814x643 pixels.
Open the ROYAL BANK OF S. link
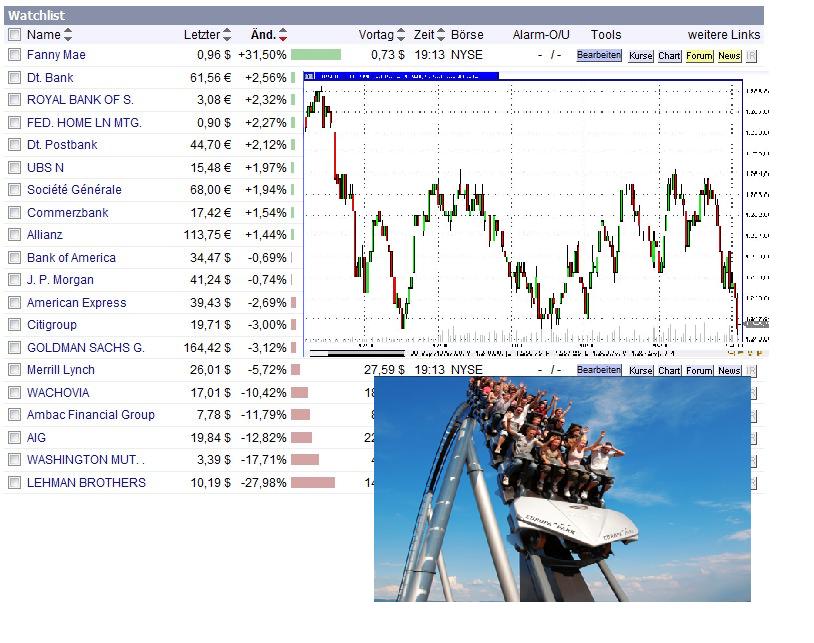point(80,100)
